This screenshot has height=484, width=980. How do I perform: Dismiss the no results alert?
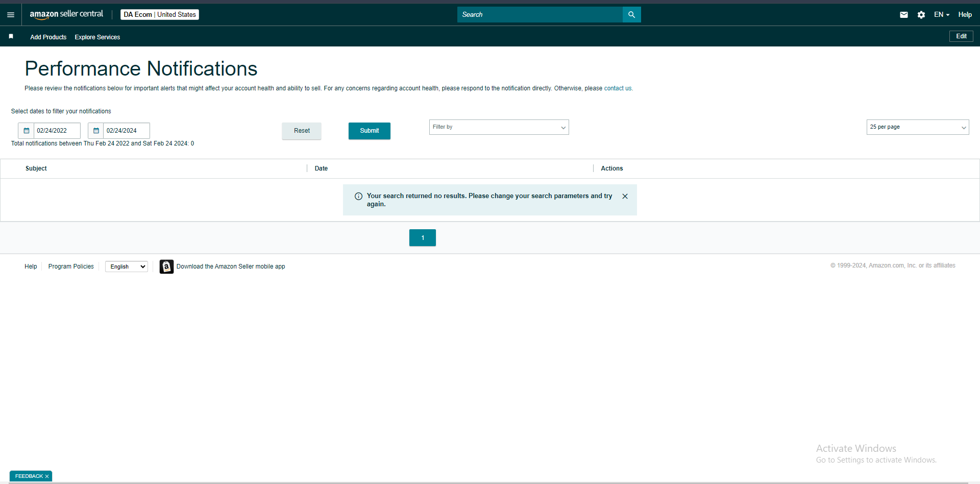625,196
